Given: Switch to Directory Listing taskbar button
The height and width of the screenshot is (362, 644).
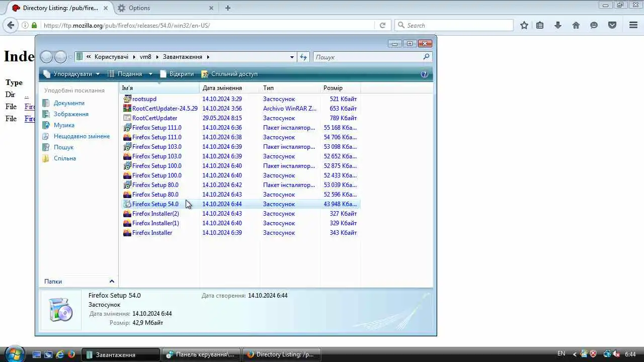Looking at the screenshot, I should click(x=282, y=354).
